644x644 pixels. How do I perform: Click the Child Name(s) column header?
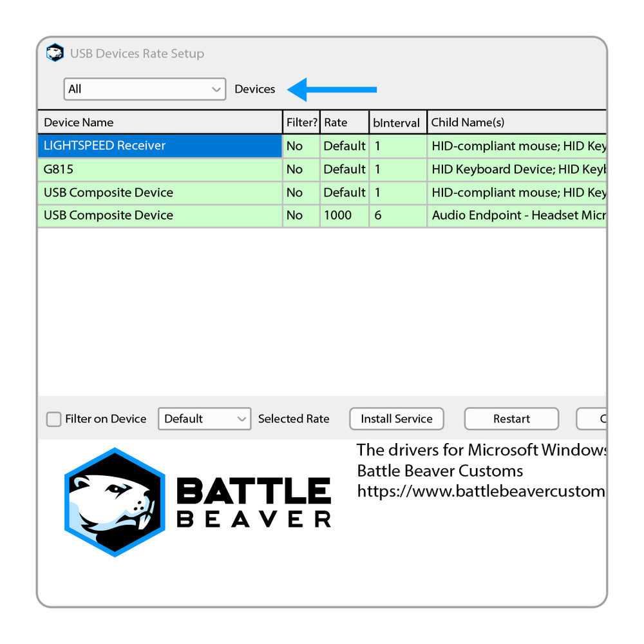[515, 122]
